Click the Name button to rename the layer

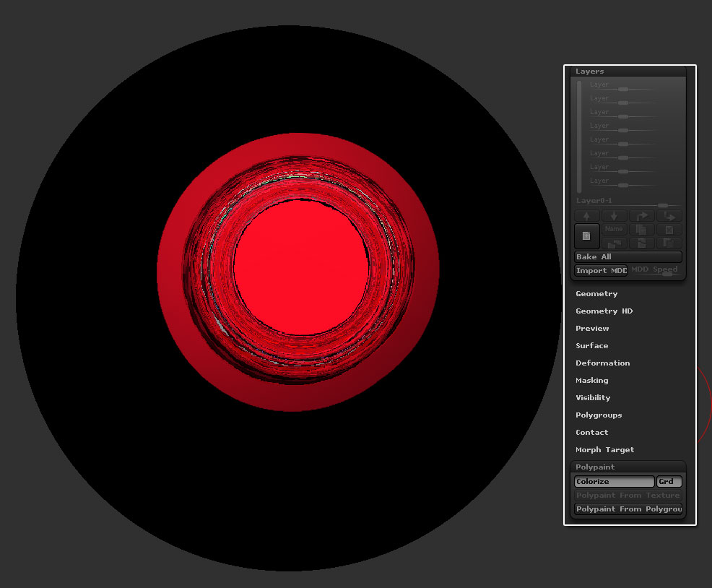tap(614, 229)
